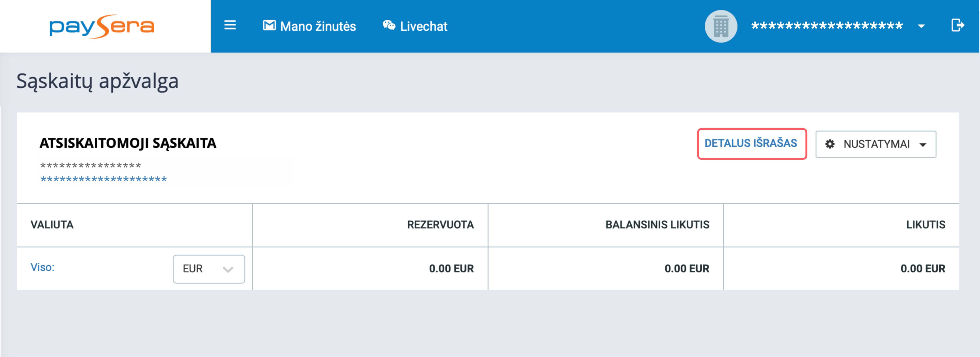Click the Rezervuota column header
Viewport: 980px width, 357px height.
(x=440, y=225)
